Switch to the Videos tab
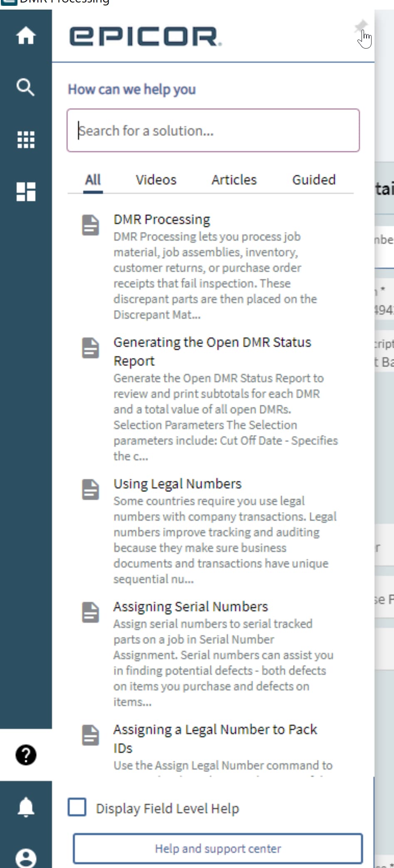 (156, 180)
